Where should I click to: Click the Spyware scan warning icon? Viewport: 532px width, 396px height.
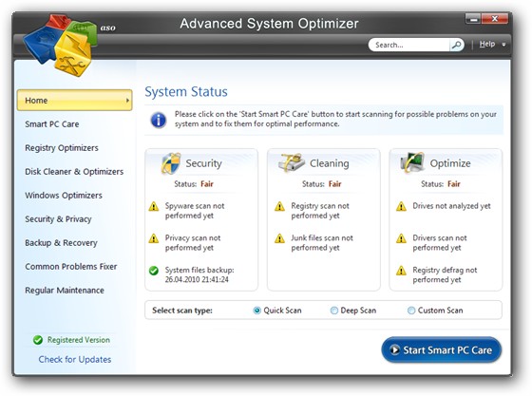154,206
